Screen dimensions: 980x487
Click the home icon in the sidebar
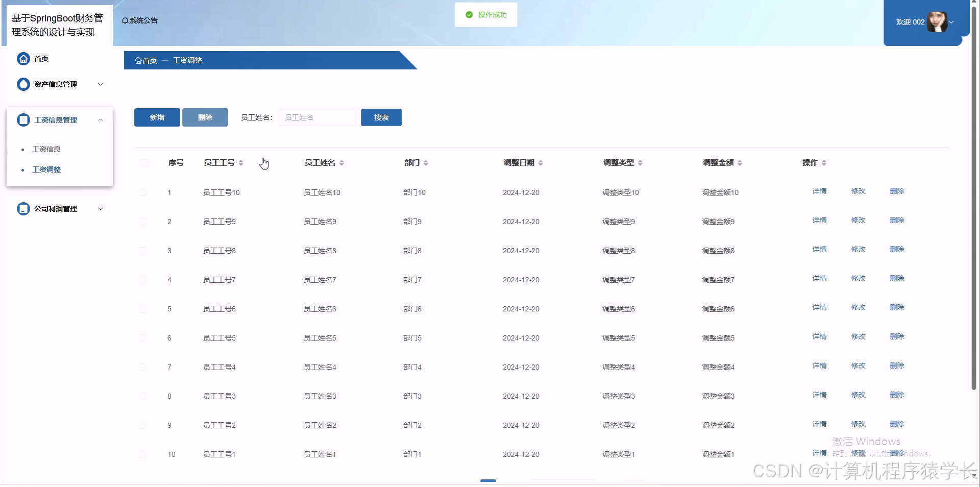(23, 59)
